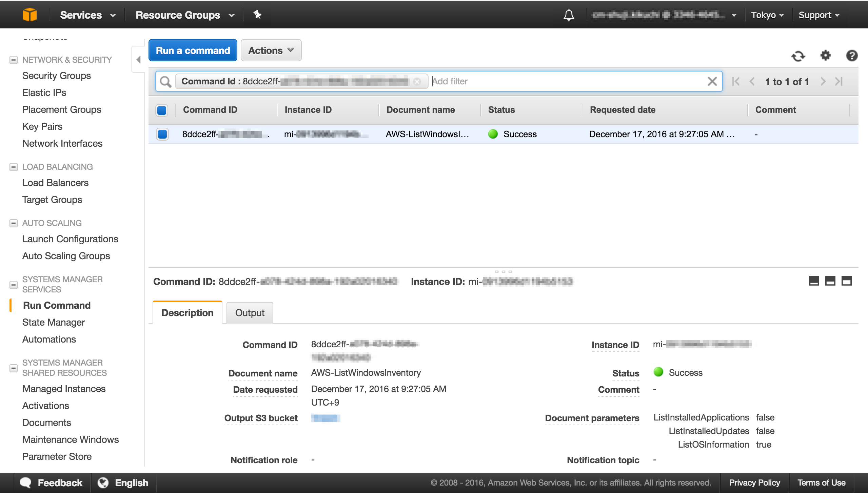Switch to the Output tab
The image size is (868, 493).
[250, 312]
